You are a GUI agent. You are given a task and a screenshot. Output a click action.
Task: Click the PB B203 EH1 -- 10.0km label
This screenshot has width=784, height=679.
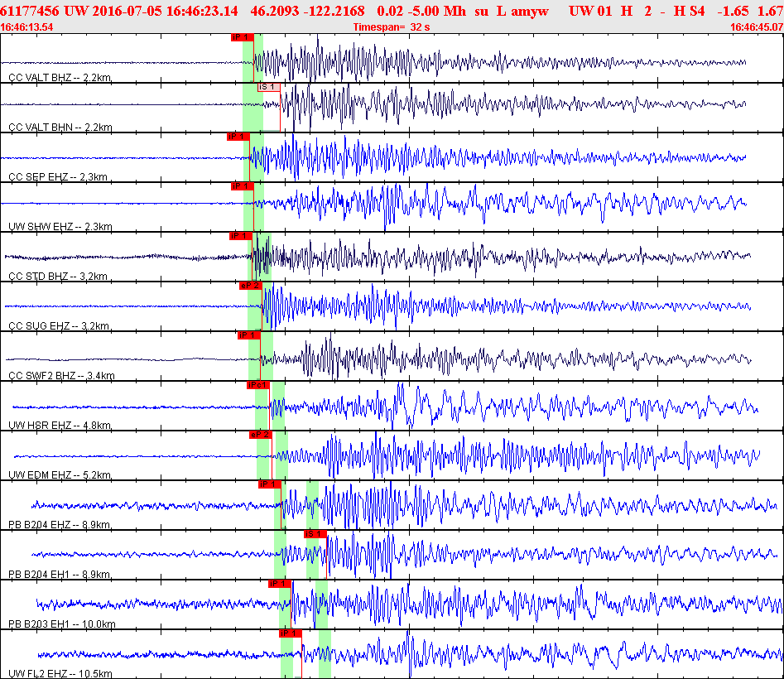[x=62, y=624]
